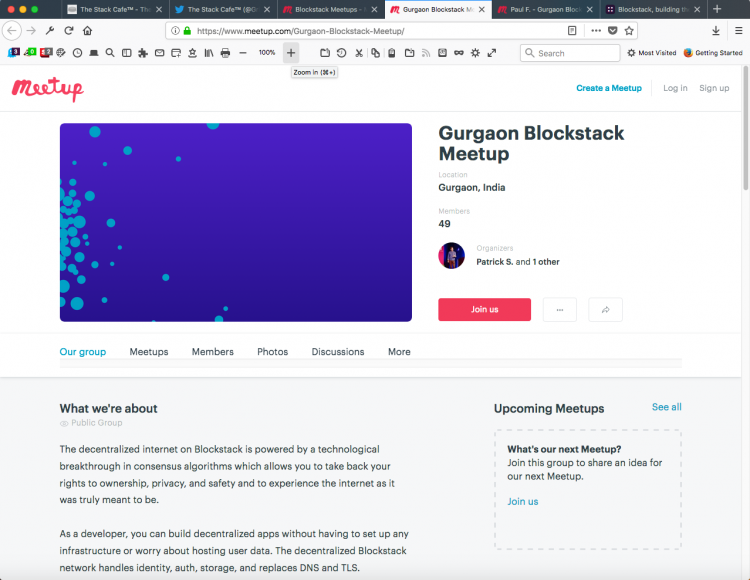Enter full screen with expand arrows icon
Screen dimensions: 750x580
point(492,53)
